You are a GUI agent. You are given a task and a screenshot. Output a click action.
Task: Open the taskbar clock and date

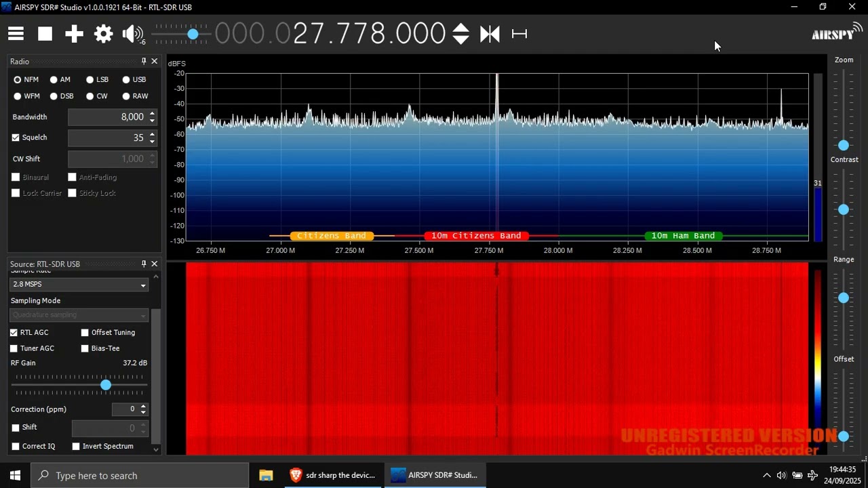point(842,475)
